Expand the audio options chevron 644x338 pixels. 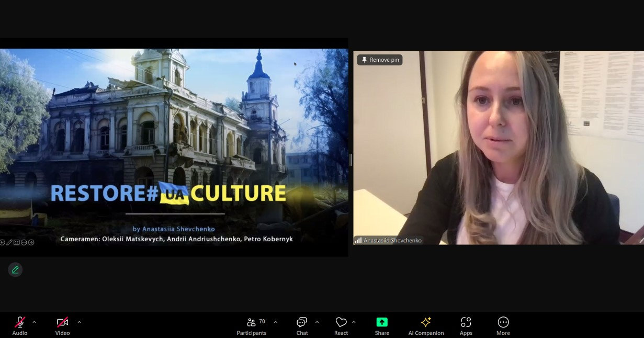pyautogui.click(x=35, y=322)
